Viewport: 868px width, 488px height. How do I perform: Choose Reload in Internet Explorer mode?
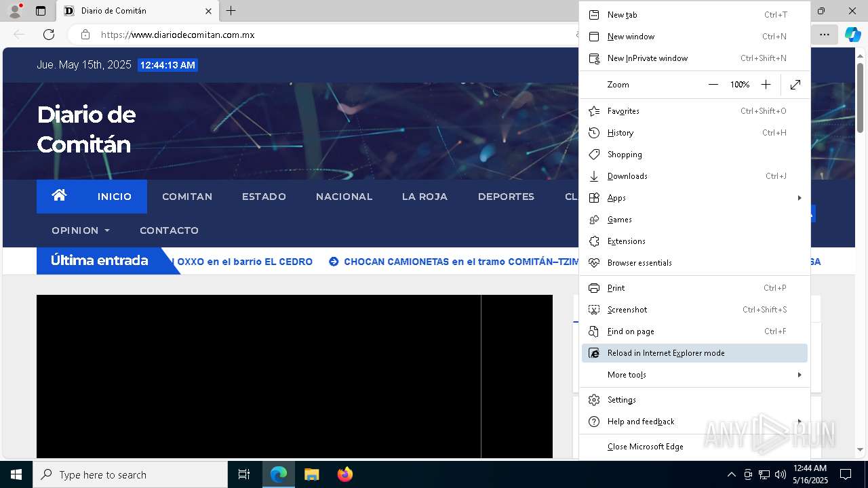click(694, 353)
